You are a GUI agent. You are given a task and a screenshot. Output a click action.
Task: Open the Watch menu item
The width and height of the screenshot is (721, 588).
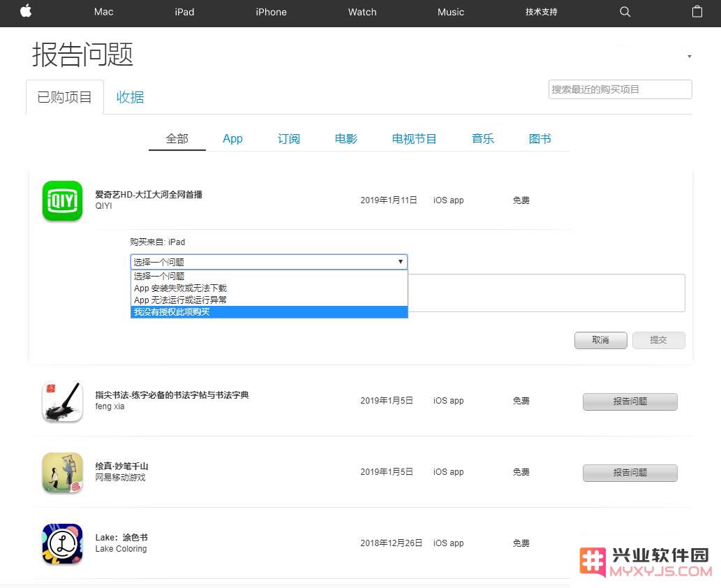pos(362,12)
